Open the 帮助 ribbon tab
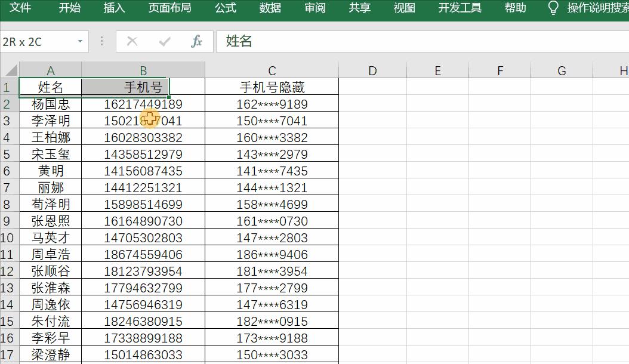 coord(516,8)
